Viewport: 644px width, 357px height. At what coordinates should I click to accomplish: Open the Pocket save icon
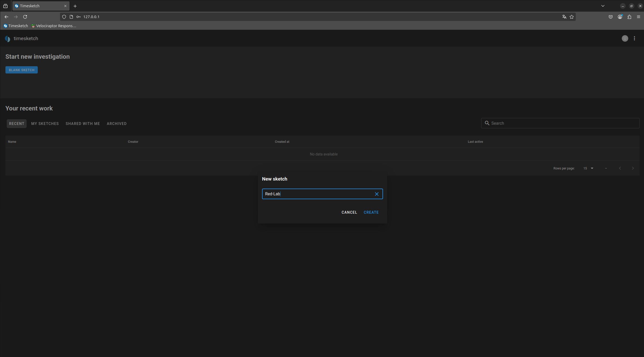click(x=611, y=17)
